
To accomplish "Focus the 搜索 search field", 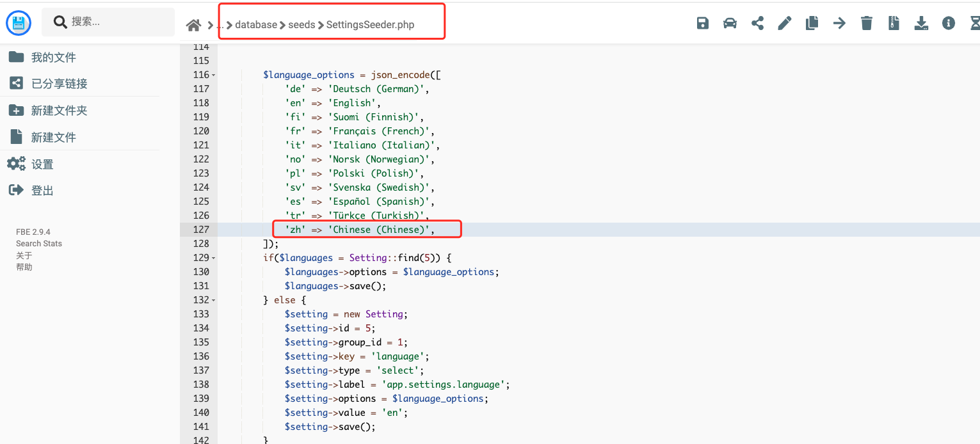I will [x=108, y=22].
